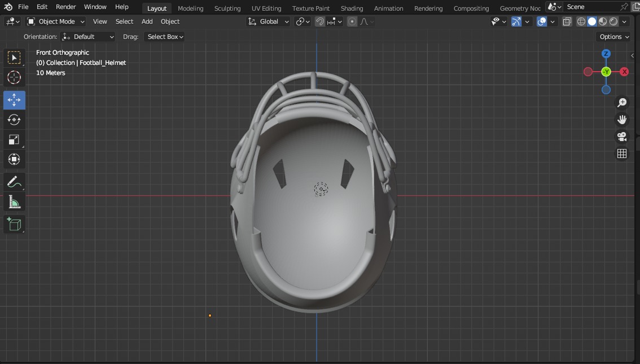
Task: Switch to the Texture Paint workspace tab
Action: coord(310,8)
